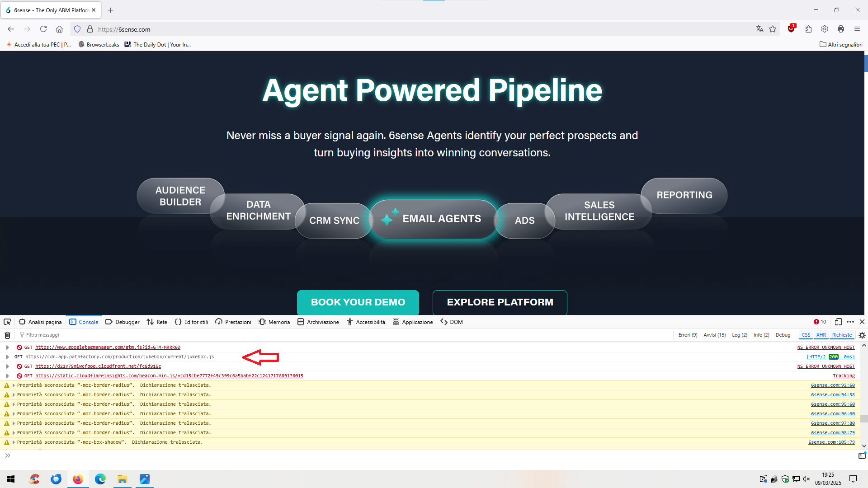Click the console output scrollbar thumb
This screenshot has height=488, width=868.
pos(864,419)
